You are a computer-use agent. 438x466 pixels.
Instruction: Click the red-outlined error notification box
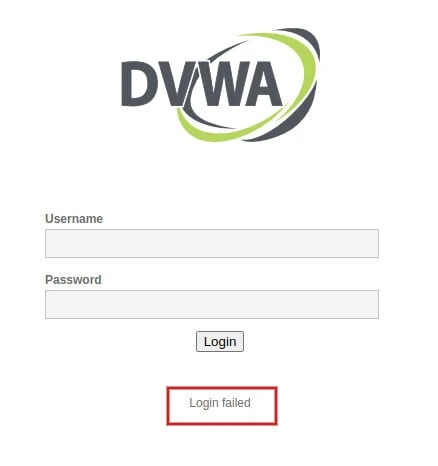coord(222,406)
